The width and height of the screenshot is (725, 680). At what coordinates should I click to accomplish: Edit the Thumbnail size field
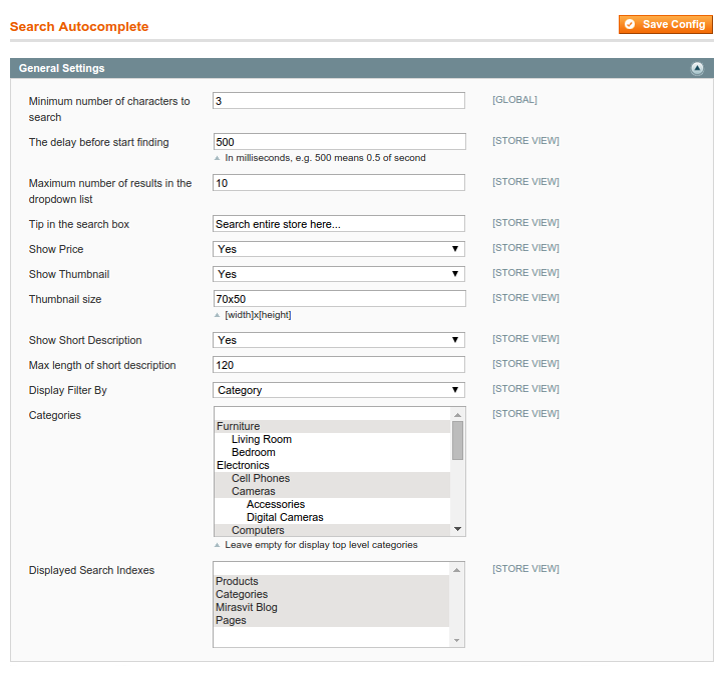point(339,299)
